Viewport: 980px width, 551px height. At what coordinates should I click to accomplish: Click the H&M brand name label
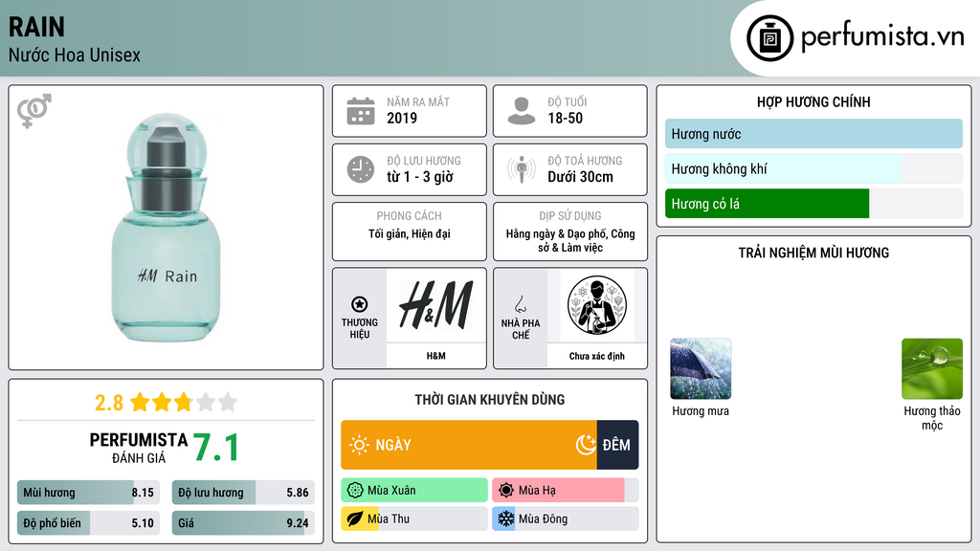coord(435,356)
